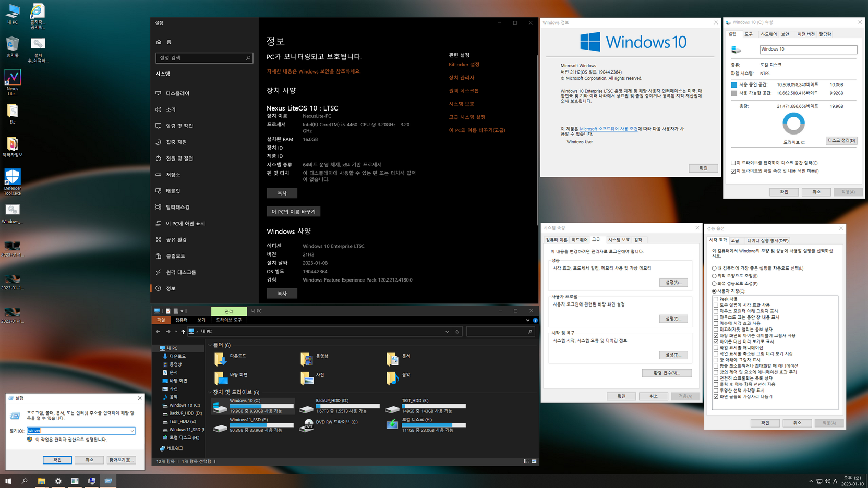
Task: Show hidden system tray icons
Action: point(811,481)
